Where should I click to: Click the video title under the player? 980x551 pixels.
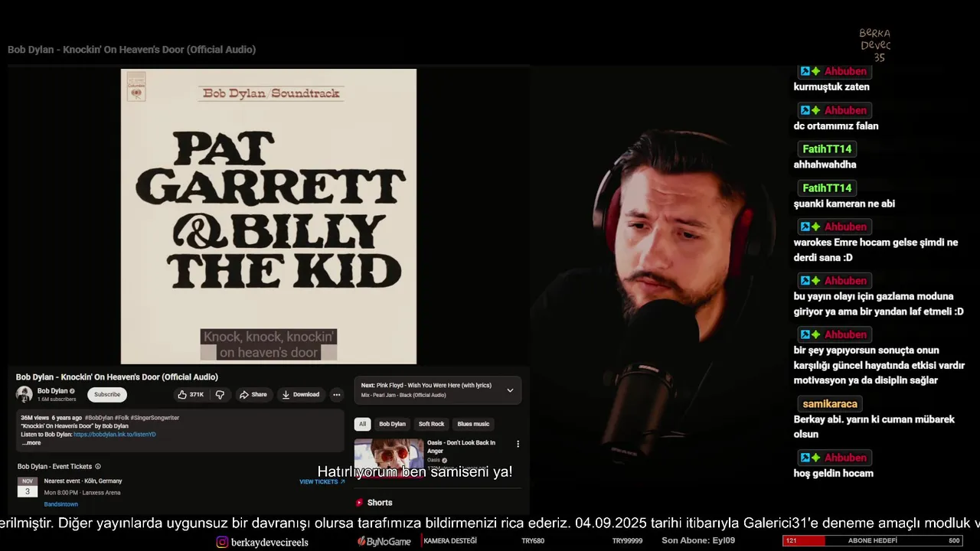[x=117, y=377]
